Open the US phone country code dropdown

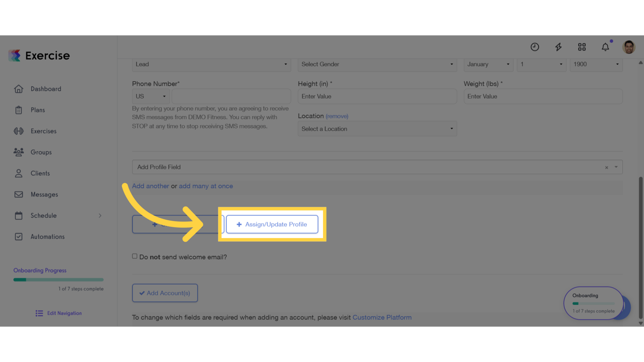point(150,96)
